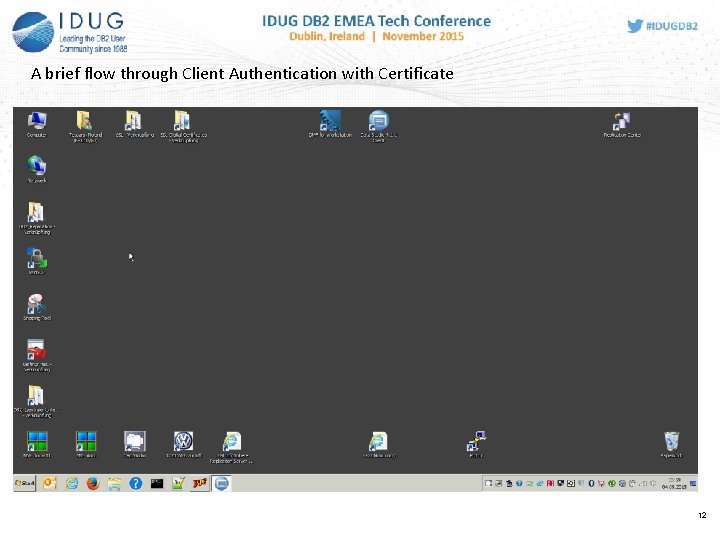
Task: Open the Replication Center desktop shortcut
Action: [622, 124]
